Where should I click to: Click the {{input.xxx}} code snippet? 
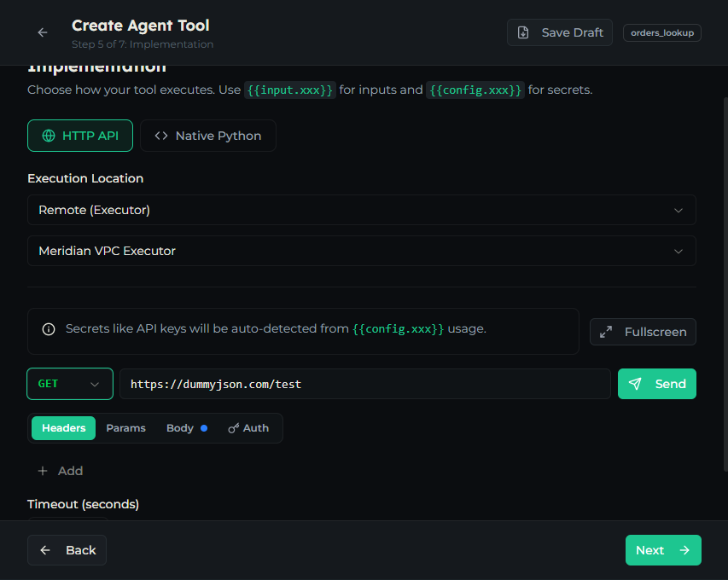tap(289, 90)
